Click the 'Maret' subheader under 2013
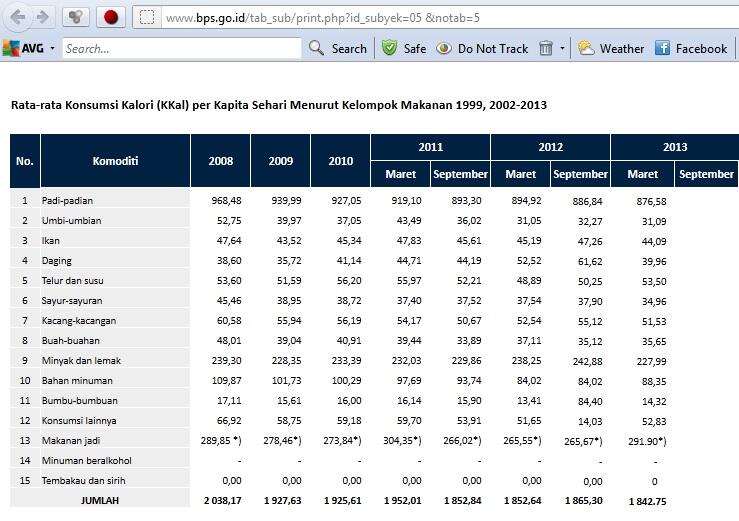 click(642, 174)
